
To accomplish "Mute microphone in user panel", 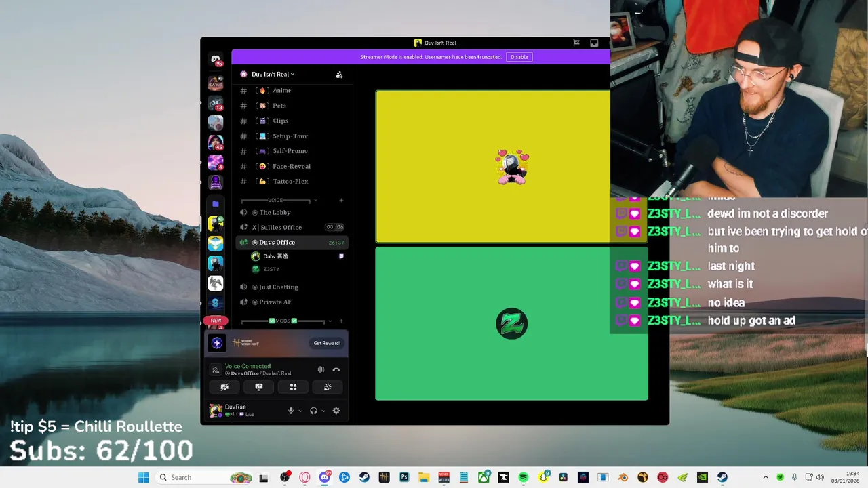I will [291, 411].
